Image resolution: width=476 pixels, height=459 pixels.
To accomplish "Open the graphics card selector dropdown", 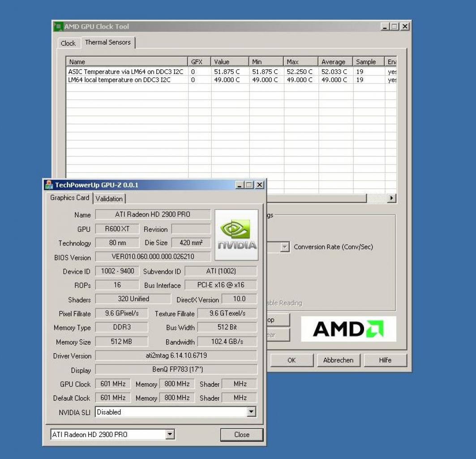I will click(170, 434).
